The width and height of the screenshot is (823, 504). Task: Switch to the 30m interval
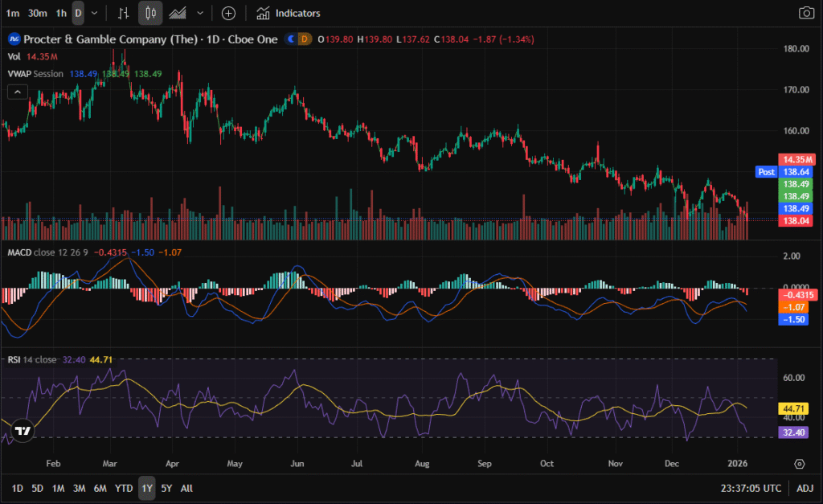(x=37, y=13)
